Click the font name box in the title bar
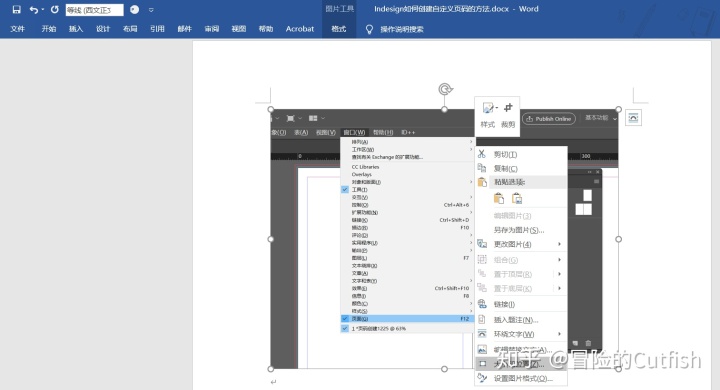720x390 pixels. point(95,10)
